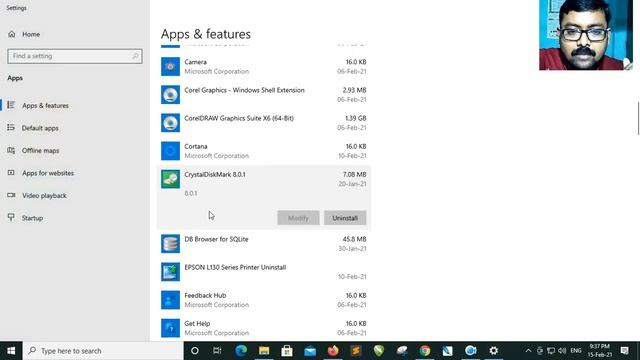
Task: Open Startup section in sidebar
Action: [x=32, y=218]
